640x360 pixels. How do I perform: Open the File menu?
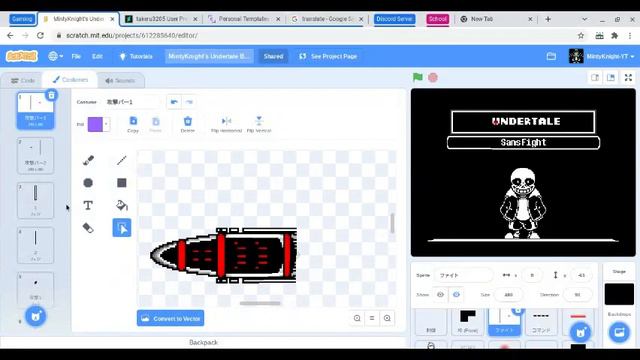[x=76, y=56]
